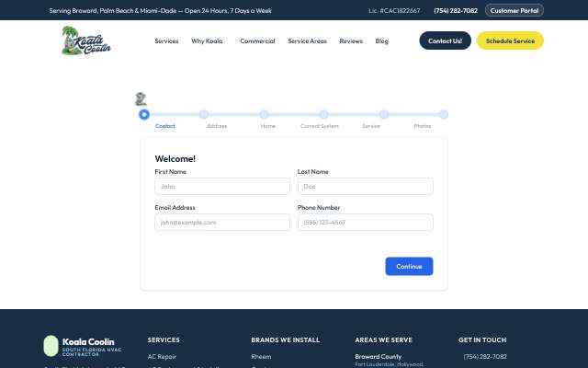Click the footer phone number (754) 282-7082
This screenshot has width=588, height=368.
(485, 356)
